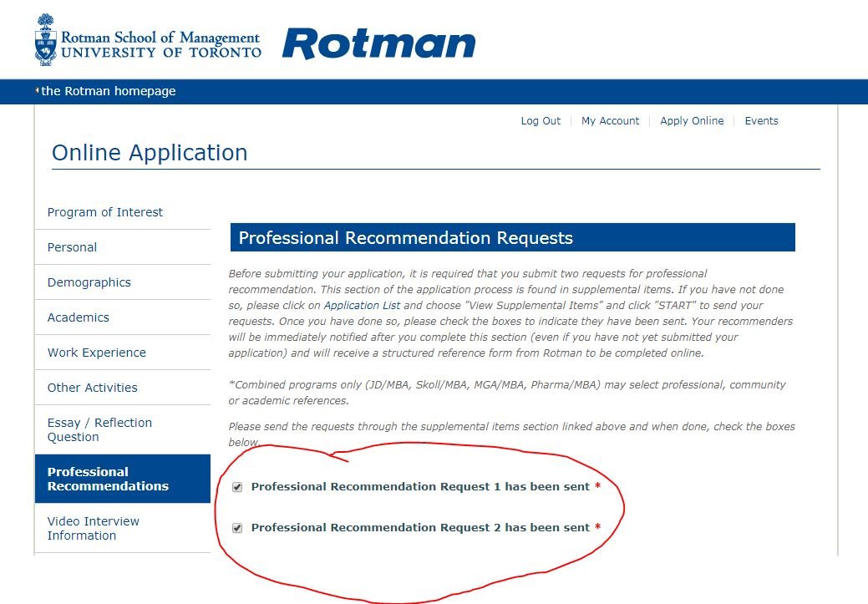This screenshot has height=604, width=868.
Task: Uncheck Recommendation Request 2 sent checkbox
Action: (237, 528)
